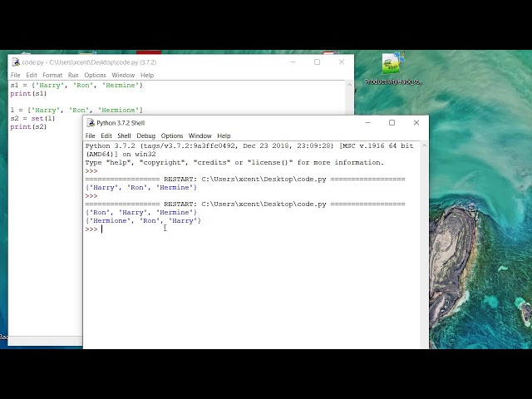Image resolution: width=532 pixels, height=399 pixels.
Task: Open Format menu in code.py editor
Action: [52, 75]
